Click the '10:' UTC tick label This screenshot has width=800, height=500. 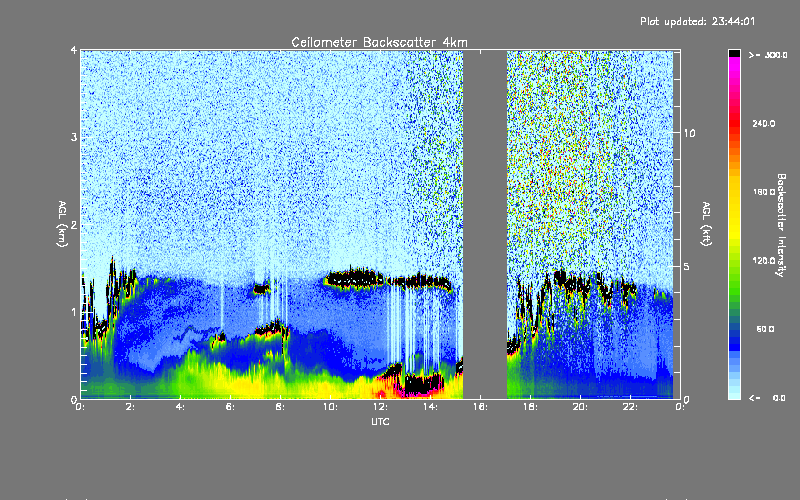pyautogui.click(x=330, y=407)
